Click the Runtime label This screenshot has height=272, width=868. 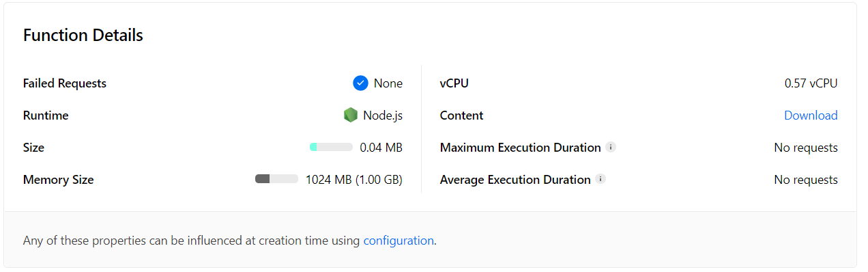pyautogui.click(x=46, y=115)
